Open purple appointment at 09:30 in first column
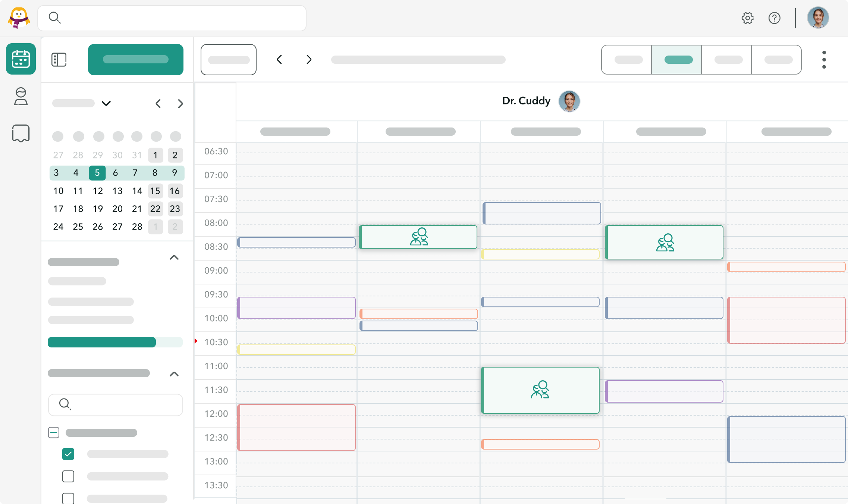 [x=296, y=308]
